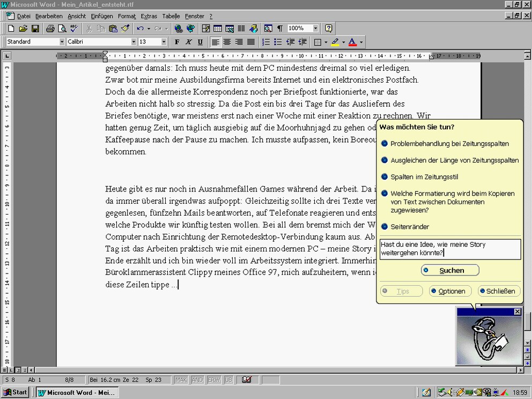
Task: Click in the assistant question text field
Action: point(450,249)
